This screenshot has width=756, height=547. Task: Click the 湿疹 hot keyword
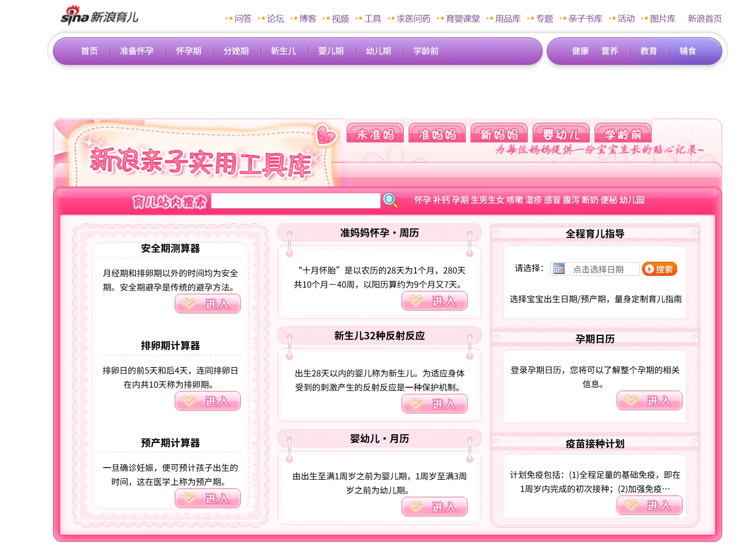(x=533, y=200)
